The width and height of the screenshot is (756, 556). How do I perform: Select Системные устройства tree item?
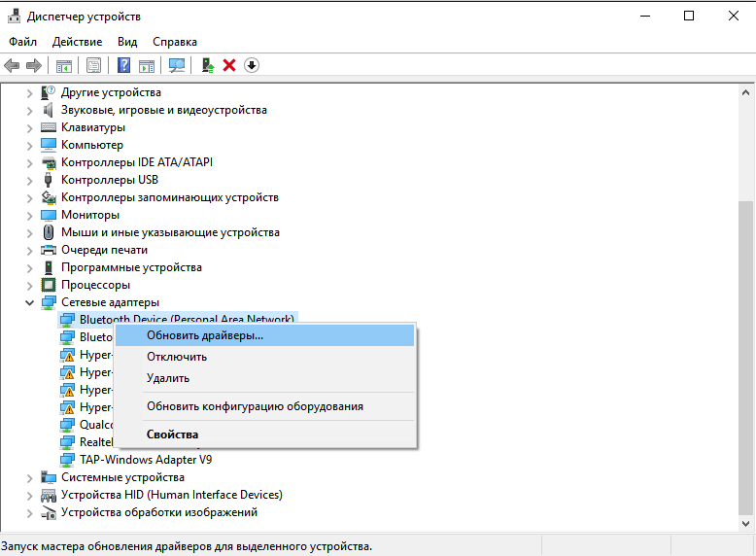(122, 477)
